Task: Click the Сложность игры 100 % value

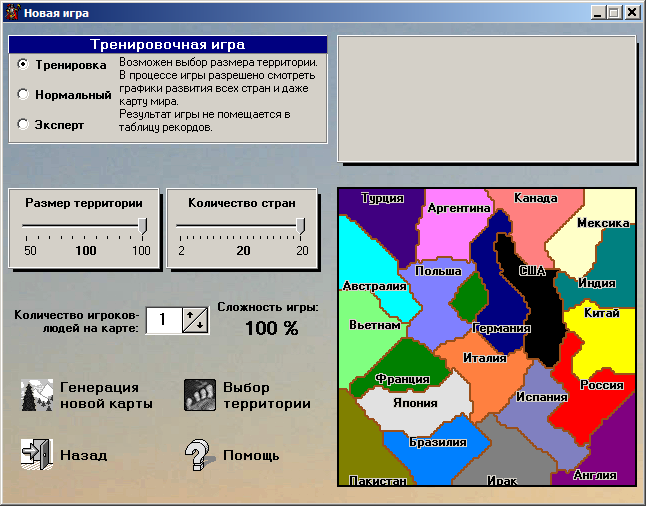Action: 272,328
